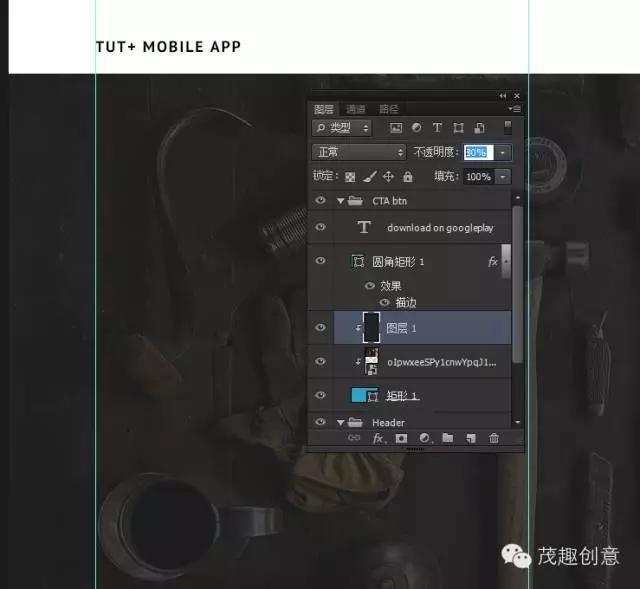Click the link layers icon

pos(354,438)
